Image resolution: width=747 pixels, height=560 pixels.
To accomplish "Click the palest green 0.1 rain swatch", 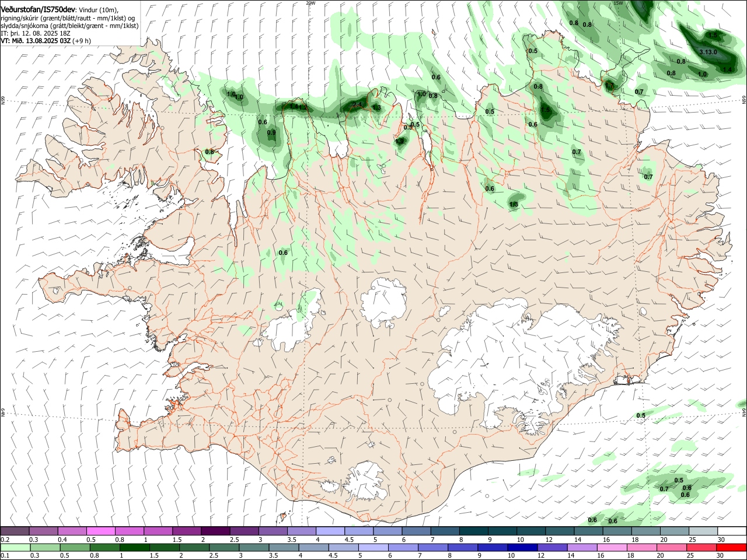I will pos(15,548).
